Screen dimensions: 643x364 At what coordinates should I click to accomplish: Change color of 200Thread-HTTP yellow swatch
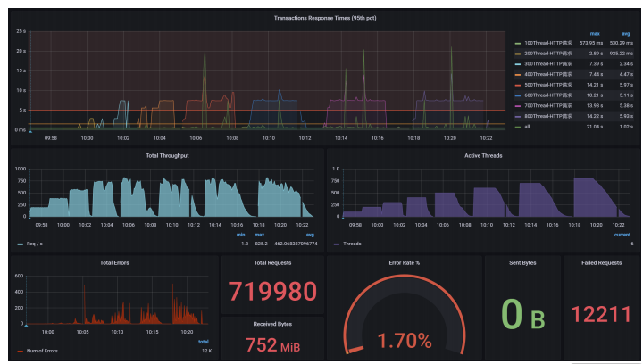pyautogui.click(x=517, y=54)
